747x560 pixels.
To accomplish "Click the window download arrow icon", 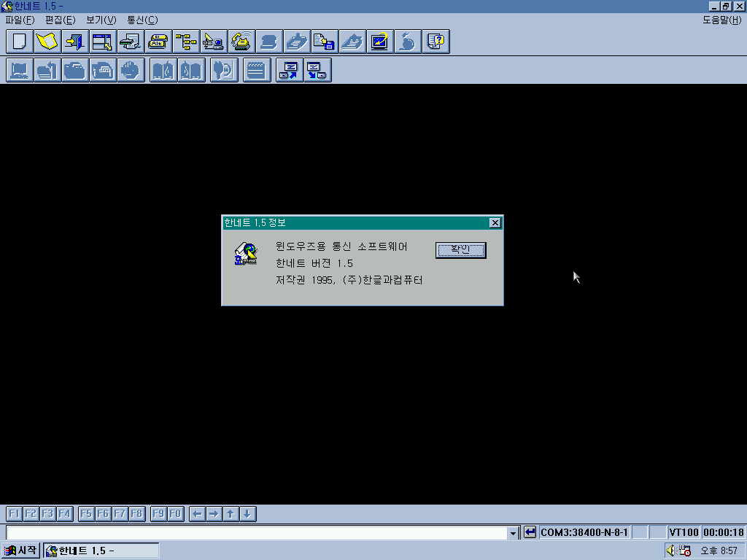I will pyautogui.click(x=317, y=70).
